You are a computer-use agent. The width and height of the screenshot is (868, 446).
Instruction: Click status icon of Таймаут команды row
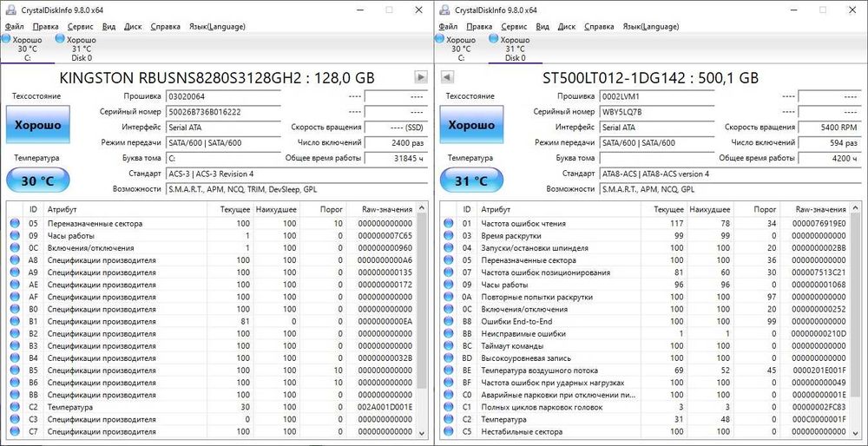(449, 346)
